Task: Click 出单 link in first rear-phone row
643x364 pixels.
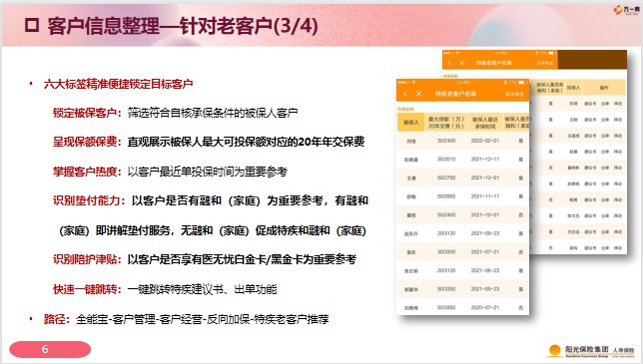Action: point(605,104)
